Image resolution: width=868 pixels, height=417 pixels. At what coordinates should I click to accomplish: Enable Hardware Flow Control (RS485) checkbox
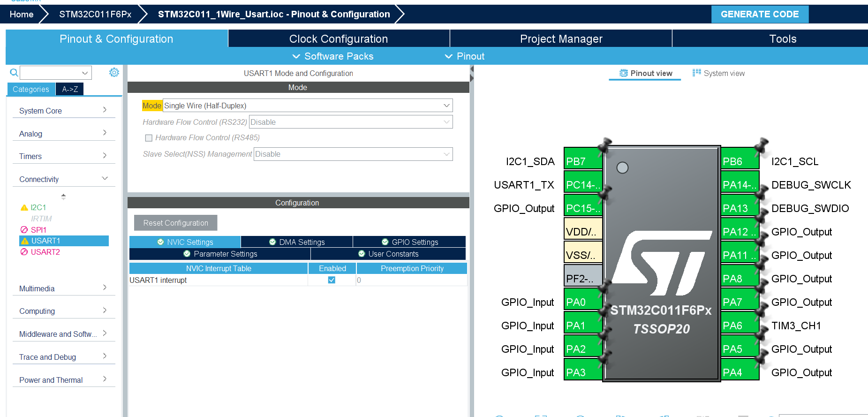tap(149, 138)
